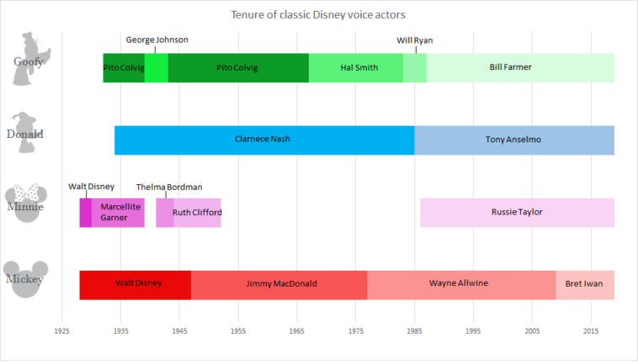
Task: Click the Jimmy MacDonald red bar
Action: [279, 285]
